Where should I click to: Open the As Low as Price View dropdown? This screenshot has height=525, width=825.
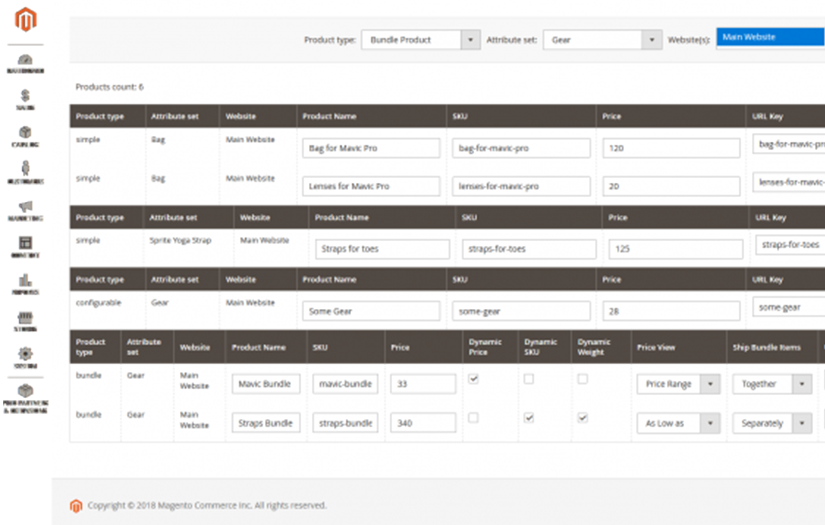point(678,423)
